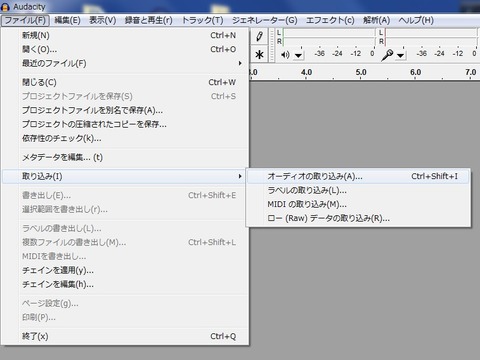Select プロジェクトの圧縮されたコピーを保存...
Image resolution: width=480 pixels, height=360 pixels.
pyautogui.click(x=126, y=124)
